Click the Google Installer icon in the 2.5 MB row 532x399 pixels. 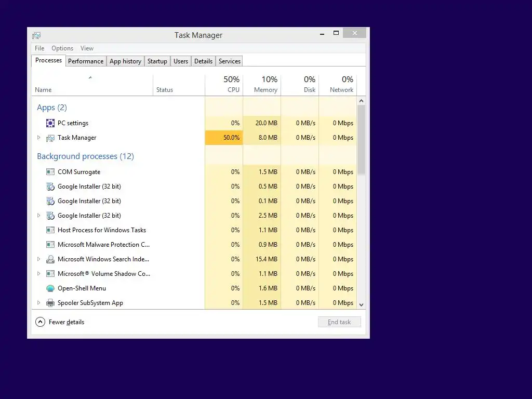coord(50,216)
